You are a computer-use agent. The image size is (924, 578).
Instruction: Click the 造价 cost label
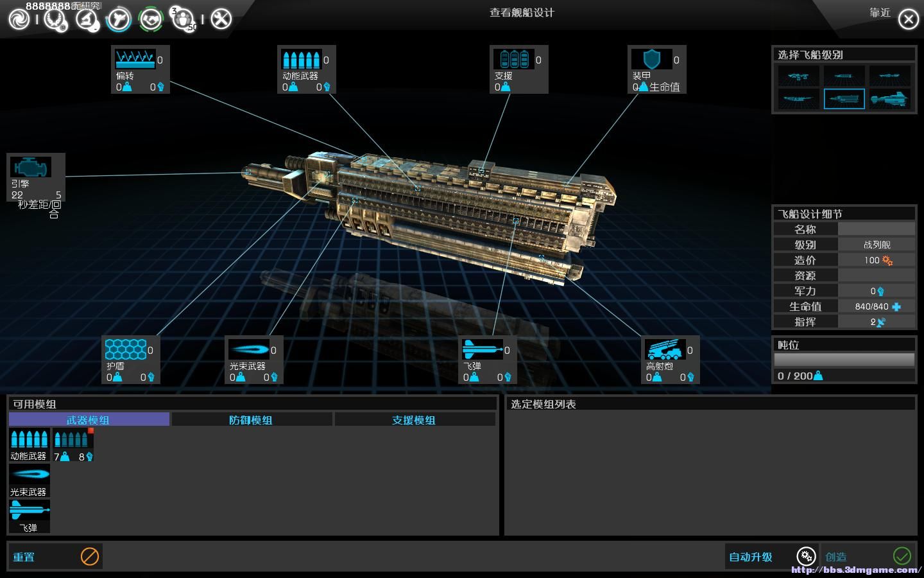pyautogui.click(x=805, y=260)
